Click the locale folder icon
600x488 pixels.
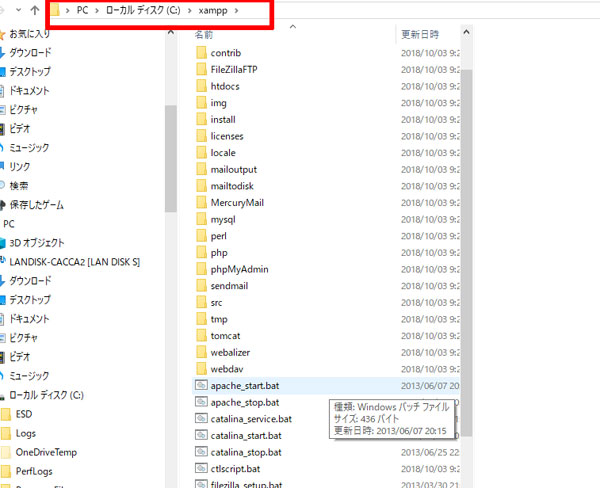pyautogui.click(x=201, y=153)
